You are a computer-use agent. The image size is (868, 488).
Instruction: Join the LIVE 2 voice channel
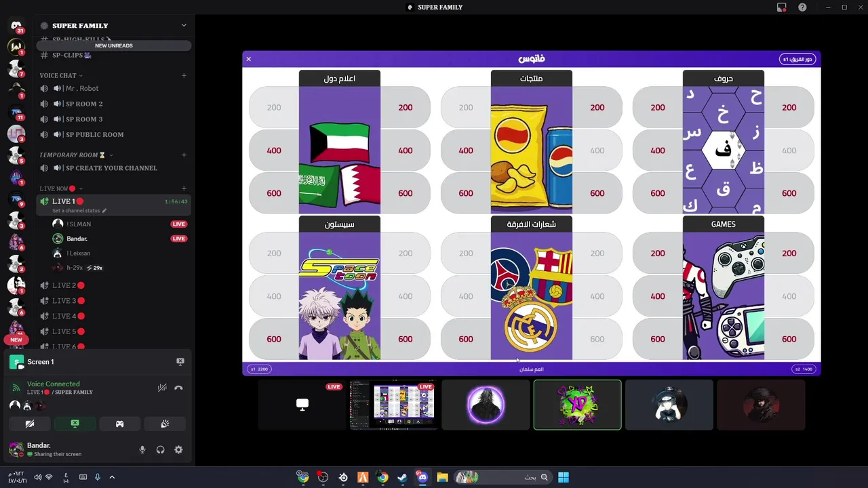coord(113,285)
